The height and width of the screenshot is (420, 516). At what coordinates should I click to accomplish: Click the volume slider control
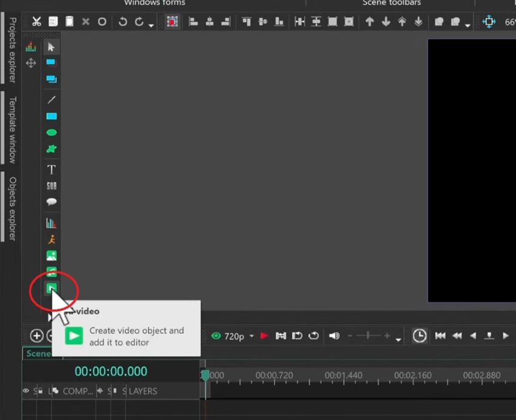[368, 336]
